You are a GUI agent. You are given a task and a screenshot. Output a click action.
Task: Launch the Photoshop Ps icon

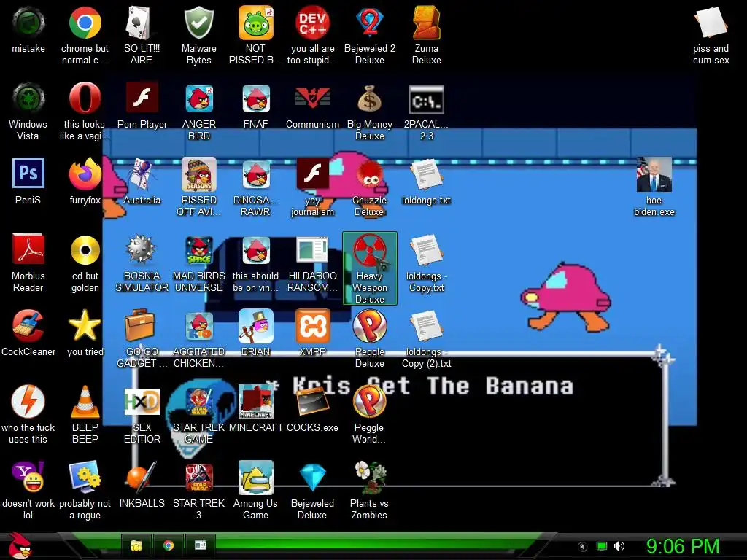(x=28, y=173)
